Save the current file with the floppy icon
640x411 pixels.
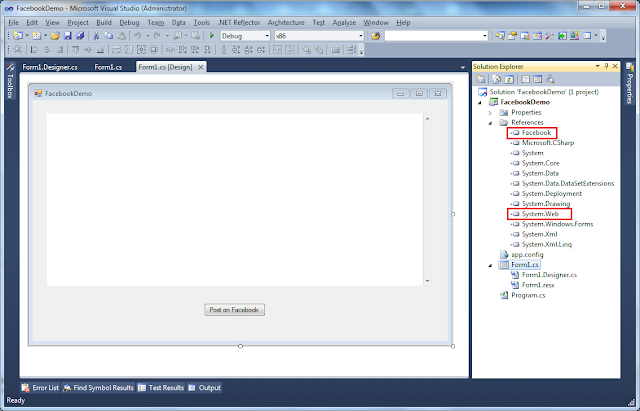(68, 36)
